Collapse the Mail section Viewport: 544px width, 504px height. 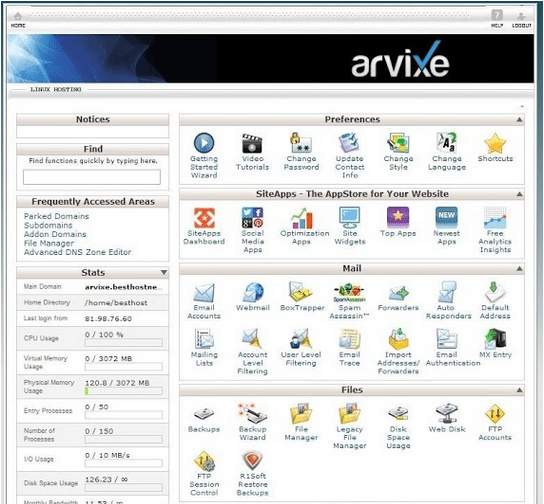(519, 268)
